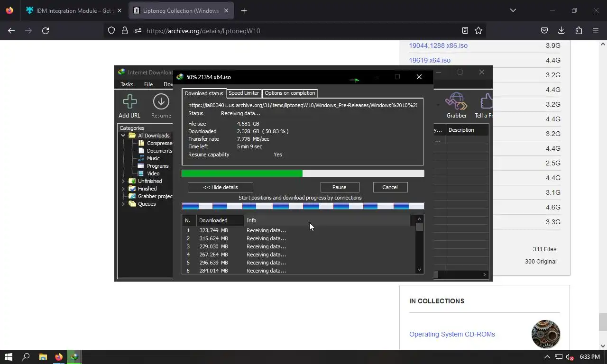The width and height of the screenshot is (607, 364).
Task: Select connection row 1 with 323.749 MB
Action: (x=299, y=230)
